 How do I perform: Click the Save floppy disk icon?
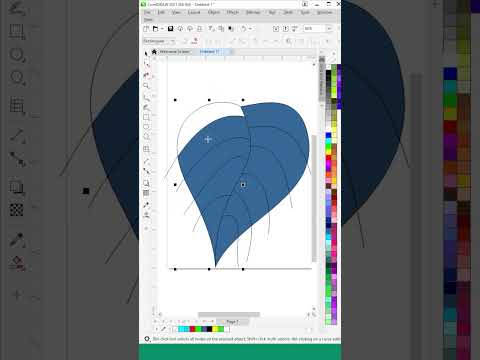point(170,29)
